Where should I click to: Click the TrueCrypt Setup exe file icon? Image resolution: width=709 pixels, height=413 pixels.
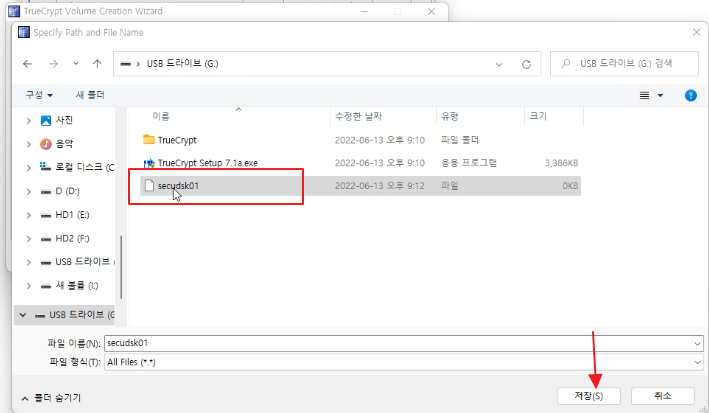tap(149, 163)
